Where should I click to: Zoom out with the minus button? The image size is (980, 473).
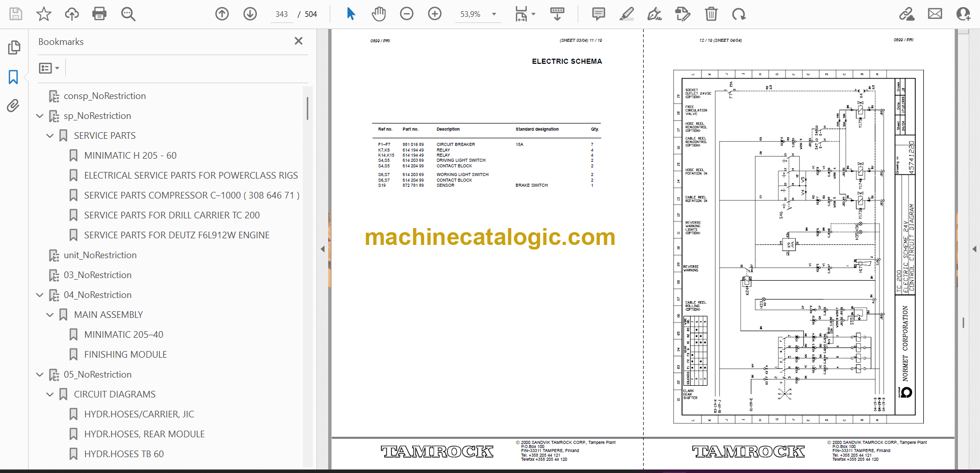point(407,14)
